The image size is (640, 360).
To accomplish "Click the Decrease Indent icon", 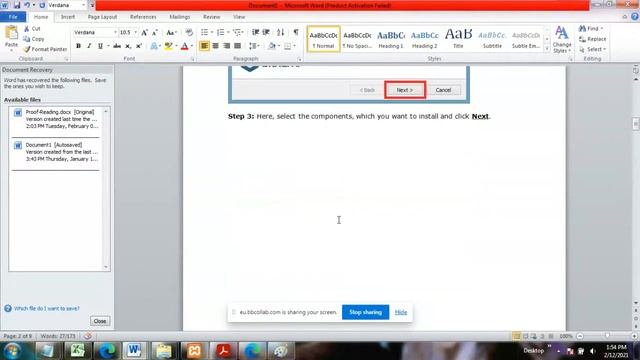I will (x=256, y=32).
